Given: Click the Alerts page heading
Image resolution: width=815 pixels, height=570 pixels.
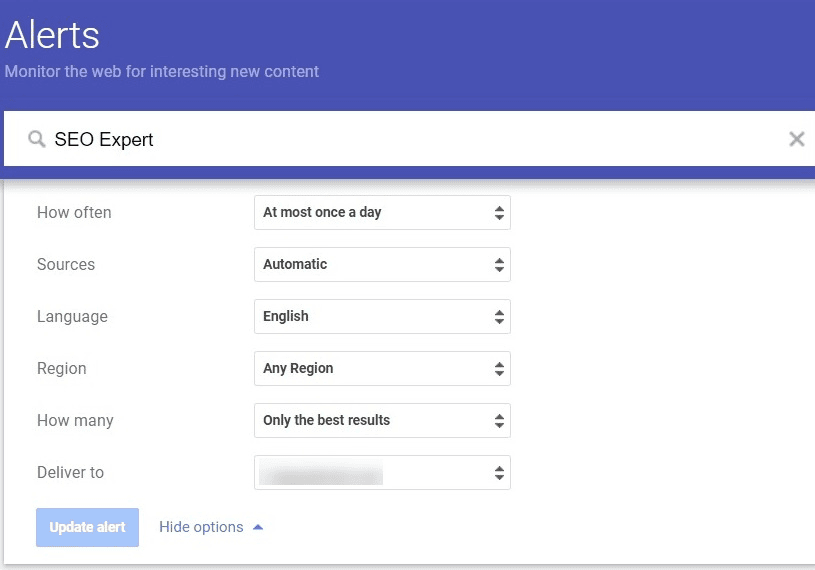Looking at the screenshot, I should pos(52,36).
